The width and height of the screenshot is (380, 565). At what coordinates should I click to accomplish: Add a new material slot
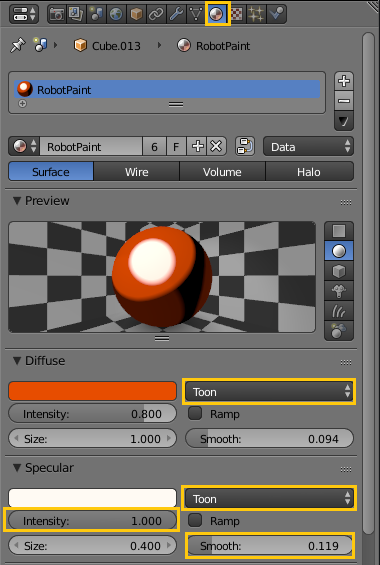click(344, 81)
